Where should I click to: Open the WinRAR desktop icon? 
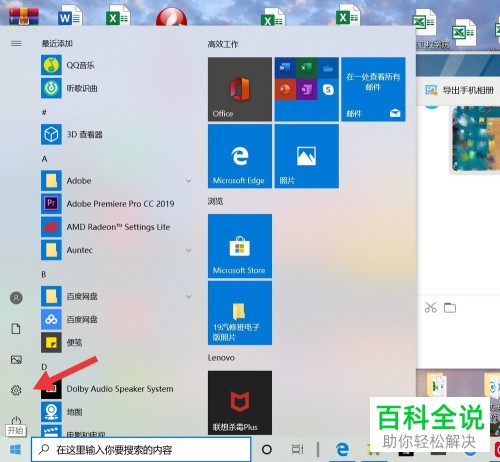pyautogui.click(x=24, y=16)
